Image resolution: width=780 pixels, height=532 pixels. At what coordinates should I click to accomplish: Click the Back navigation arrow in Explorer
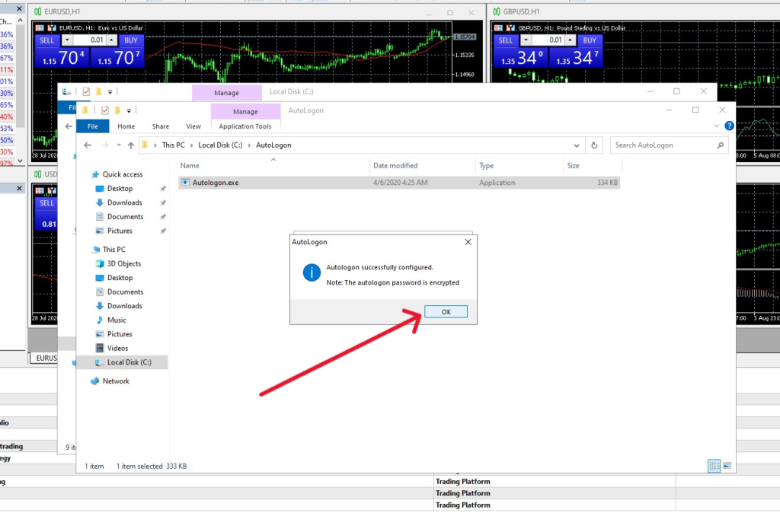tap(88, 145)
